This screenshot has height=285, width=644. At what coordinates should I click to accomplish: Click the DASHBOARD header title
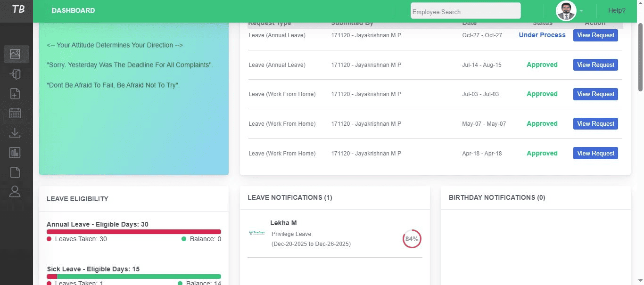pyautogui.click(x=74, y=10)
